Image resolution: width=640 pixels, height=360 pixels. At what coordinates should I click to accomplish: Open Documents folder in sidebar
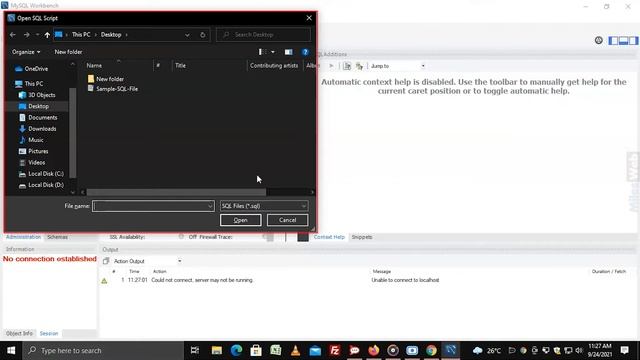[38, 118]
